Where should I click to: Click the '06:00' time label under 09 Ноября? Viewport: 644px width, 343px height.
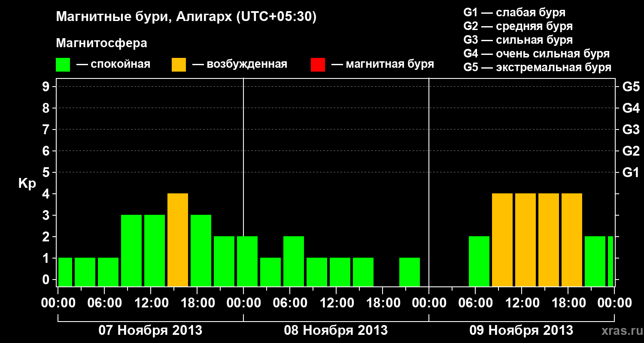coord(476,303)
